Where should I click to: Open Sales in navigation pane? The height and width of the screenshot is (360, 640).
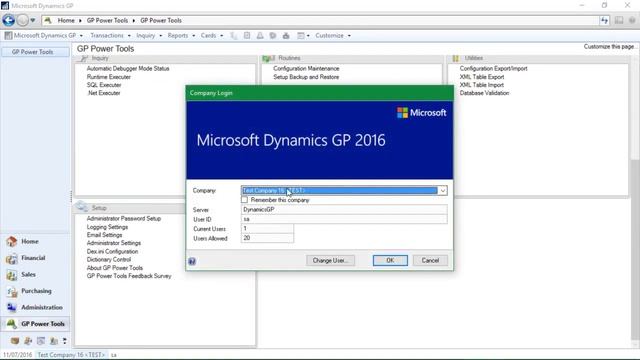coord(36,274)
